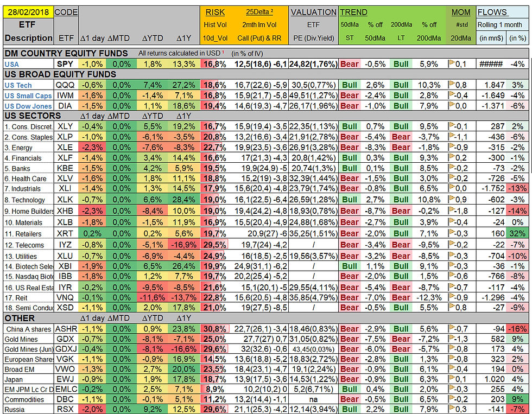Click the RISK header
The width and height of the screenshot is (532, 414).
point(215,12)
